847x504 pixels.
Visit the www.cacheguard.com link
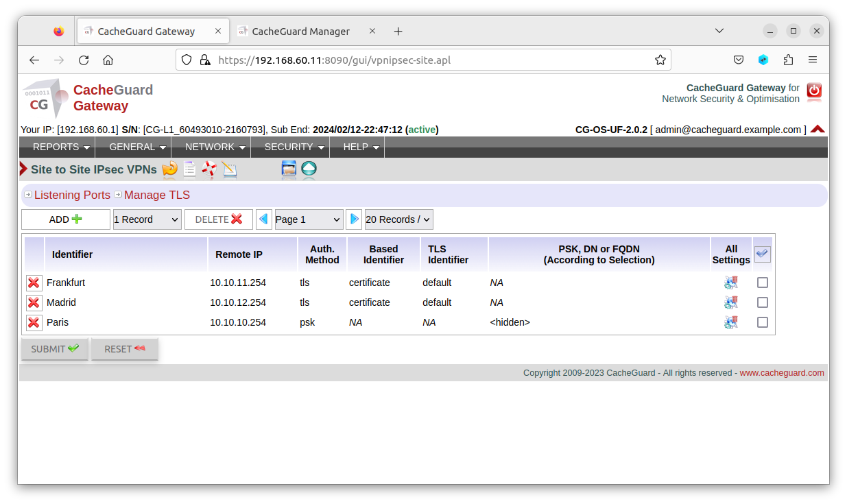tap(782, 373)
